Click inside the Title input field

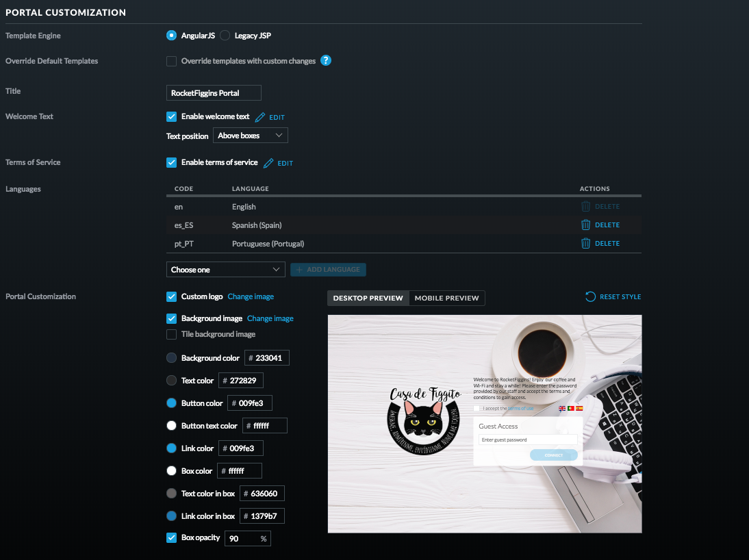point(213,92)
